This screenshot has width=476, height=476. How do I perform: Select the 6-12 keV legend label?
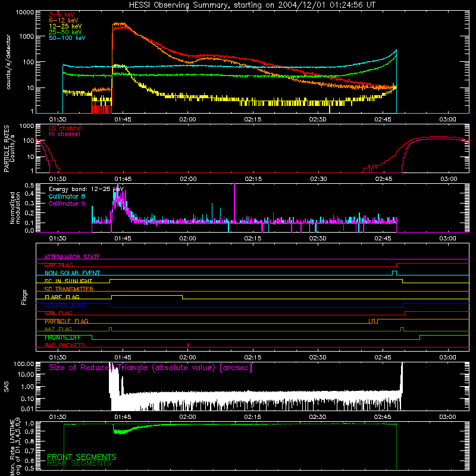coord(64,20)
